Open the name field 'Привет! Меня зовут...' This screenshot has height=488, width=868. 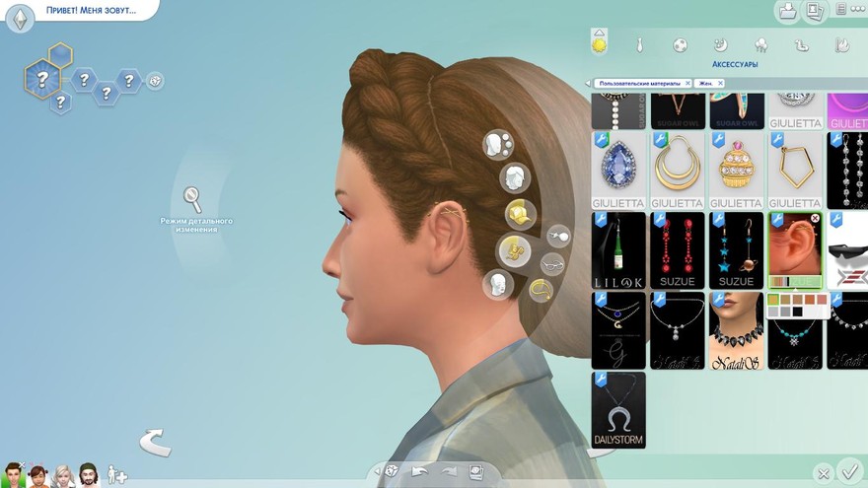91,10
